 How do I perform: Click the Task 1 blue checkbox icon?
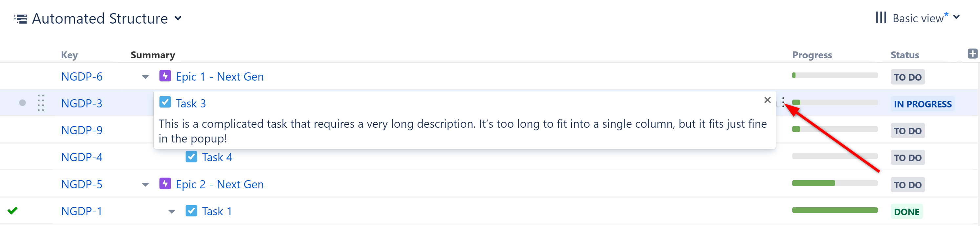pyautogui.click(x=191, y=210)
